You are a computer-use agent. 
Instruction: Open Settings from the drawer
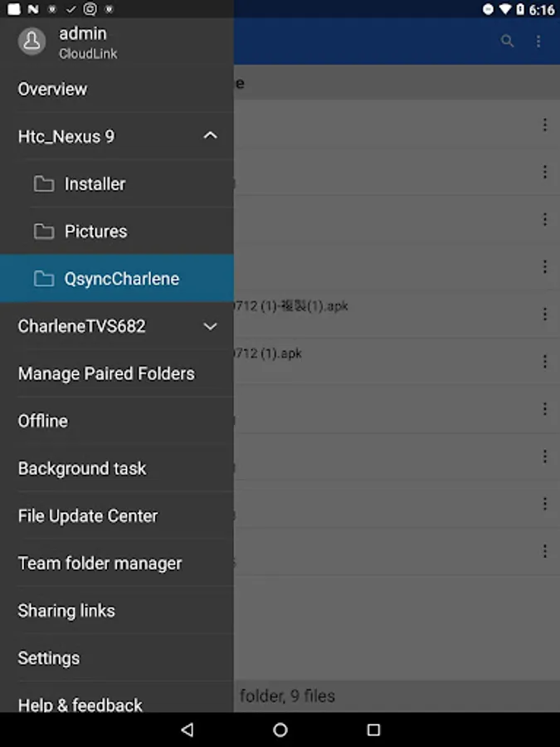(x=49, y=657)
